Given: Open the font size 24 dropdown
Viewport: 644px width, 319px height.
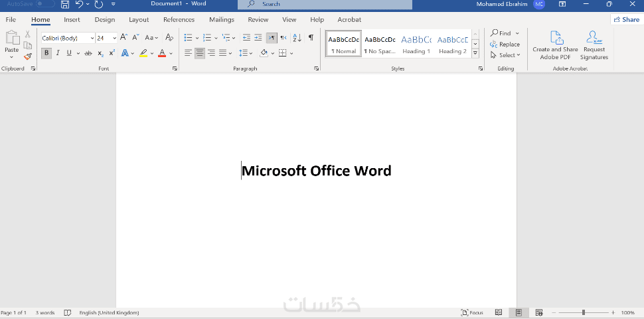Looking at the screenshot, I should [107, 39].
